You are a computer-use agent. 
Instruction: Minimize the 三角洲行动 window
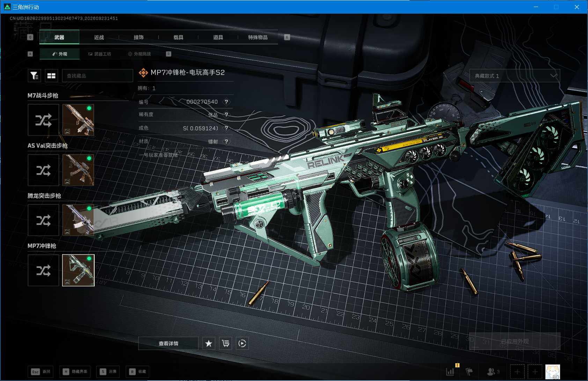point(536,7)
